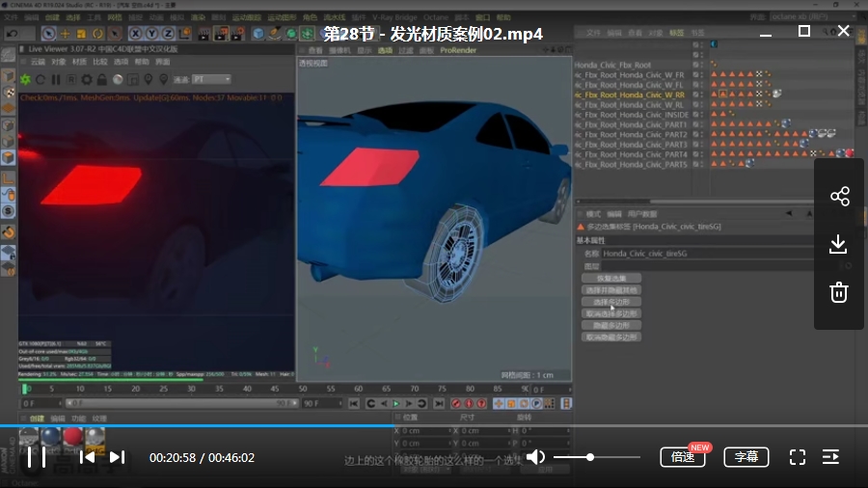Toggle visibility checkmark for Honda_Civic_PART5

[697, 164]
